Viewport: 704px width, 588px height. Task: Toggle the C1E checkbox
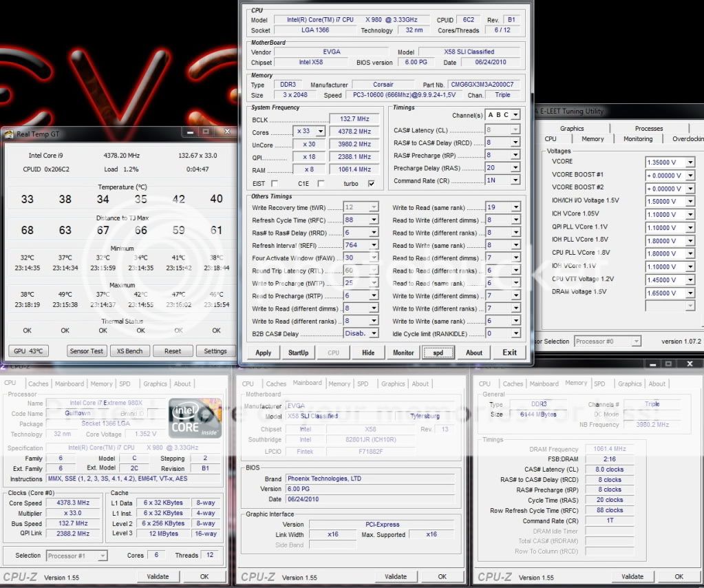point(321,184)
